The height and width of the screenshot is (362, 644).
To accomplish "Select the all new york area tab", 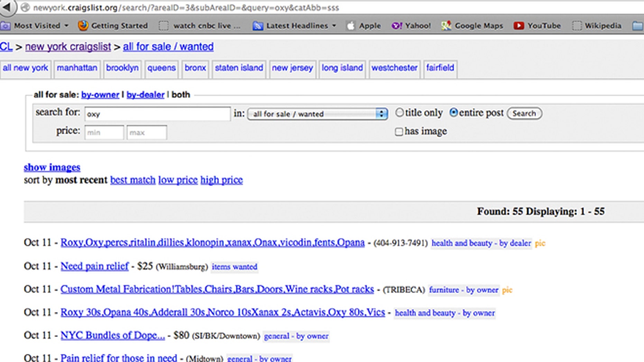I will [x=26, y=68].
